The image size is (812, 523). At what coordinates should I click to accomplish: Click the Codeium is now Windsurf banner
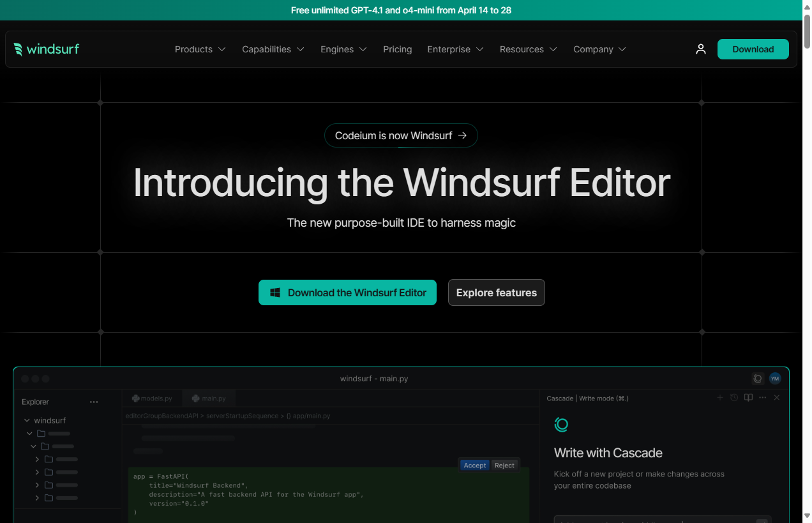point(401,135)
